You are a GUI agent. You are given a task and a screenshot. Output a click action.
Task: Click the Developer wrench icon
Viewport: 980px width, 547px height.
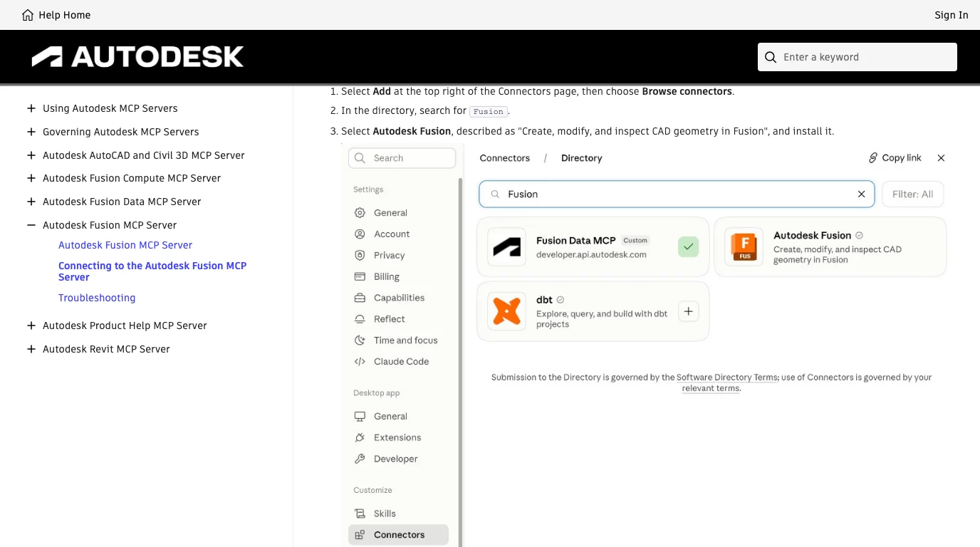(x=360, y=459)
